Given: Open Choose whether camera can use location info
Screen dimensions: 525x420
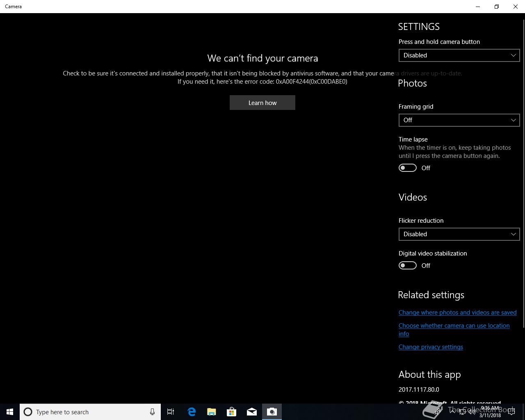Looking at the screenshot, I should pyautogui.click(x=454, y=330).
